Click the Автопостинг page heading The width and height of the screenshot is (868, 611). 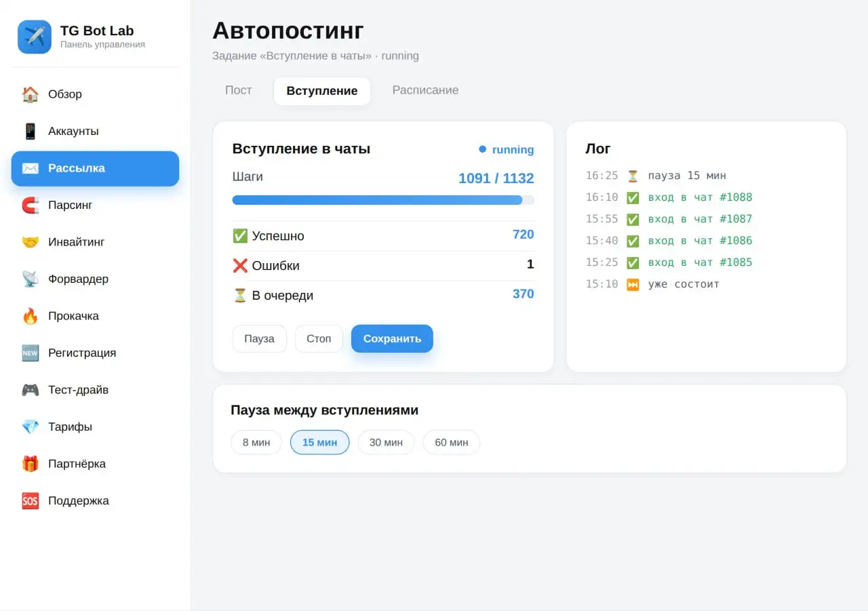(288, 31)
